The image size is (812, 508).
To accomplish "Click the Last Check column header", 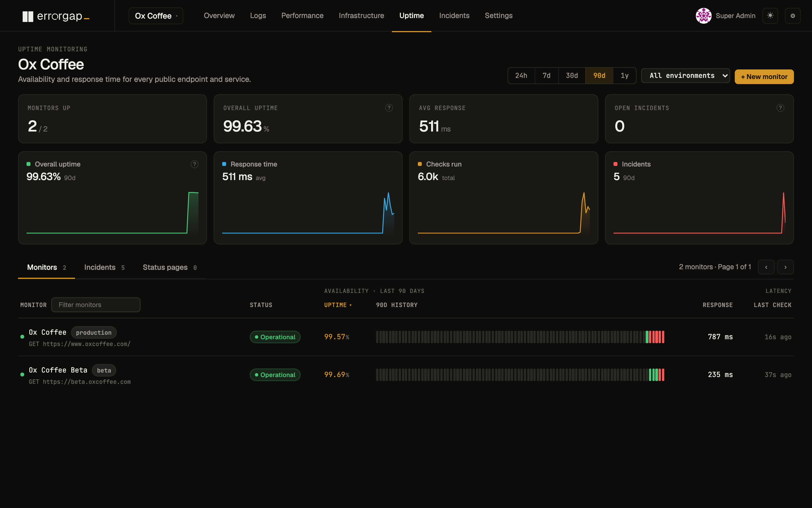I will (x=773, y=305).
